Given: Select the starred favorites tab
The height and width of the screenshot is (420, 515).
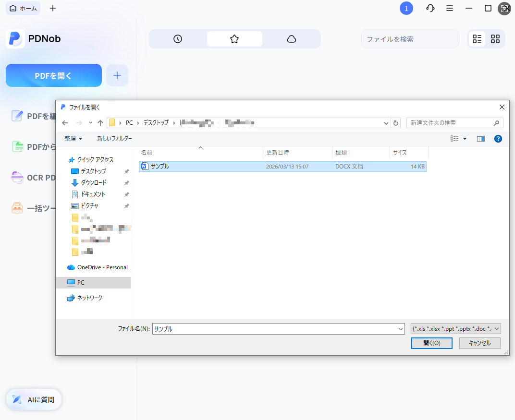Looking at the screenshot, I should tap(234, 39).
